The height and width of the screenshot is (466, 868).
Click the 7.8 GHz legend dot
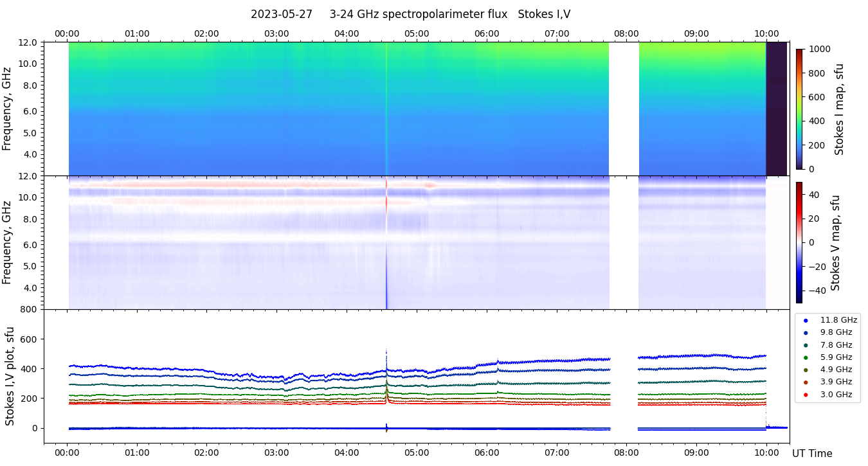click(x=806, y=345)
